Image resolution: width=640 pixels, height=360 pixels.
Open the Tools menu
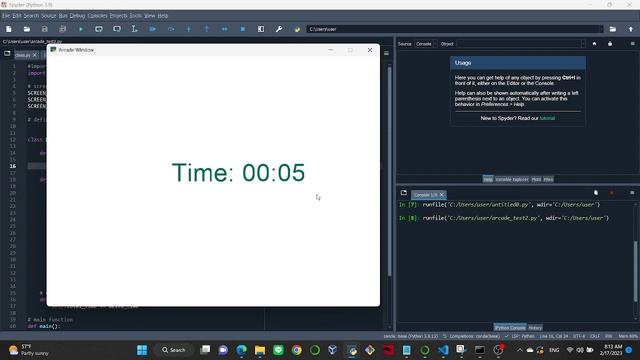pyautogui.click(x=136, y=16)
